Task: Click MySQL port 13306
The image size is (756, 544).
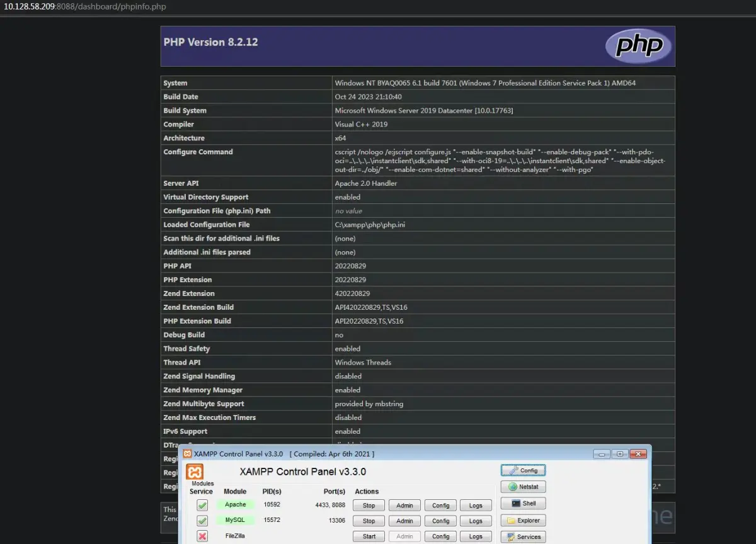Action: click(x=336, y=521)
